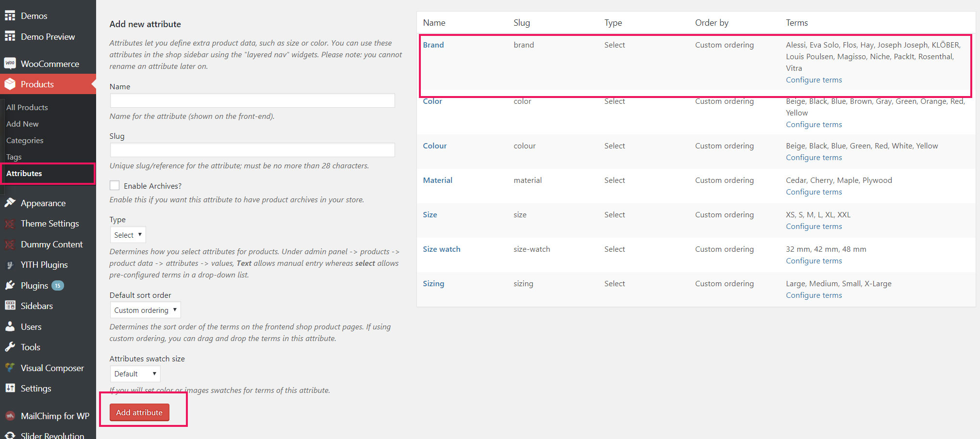
Task: Tick the Enable Archives checkbox
Action: pos(115,185)
